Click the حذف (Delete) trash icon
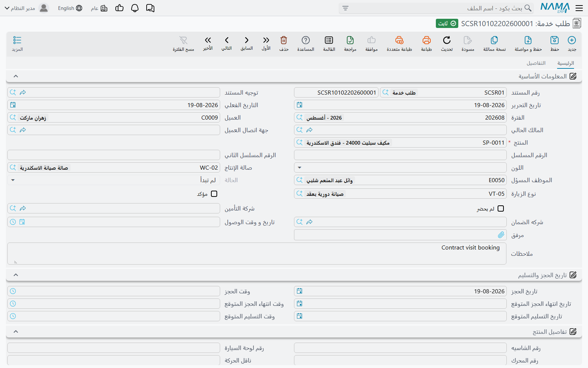 pyautogui.click(x=284, y=40)
